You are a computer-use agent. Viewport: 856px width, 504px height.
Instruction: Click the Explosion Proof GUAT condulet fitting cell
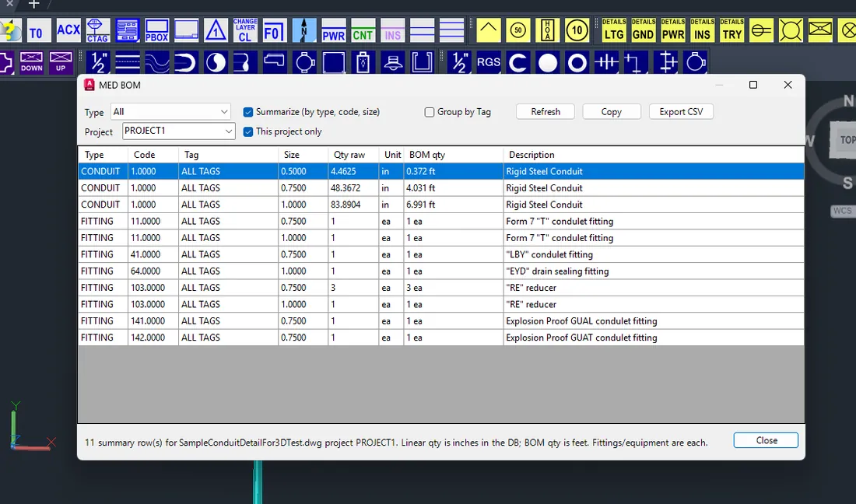pyautogui.click(x=654, y=338)
